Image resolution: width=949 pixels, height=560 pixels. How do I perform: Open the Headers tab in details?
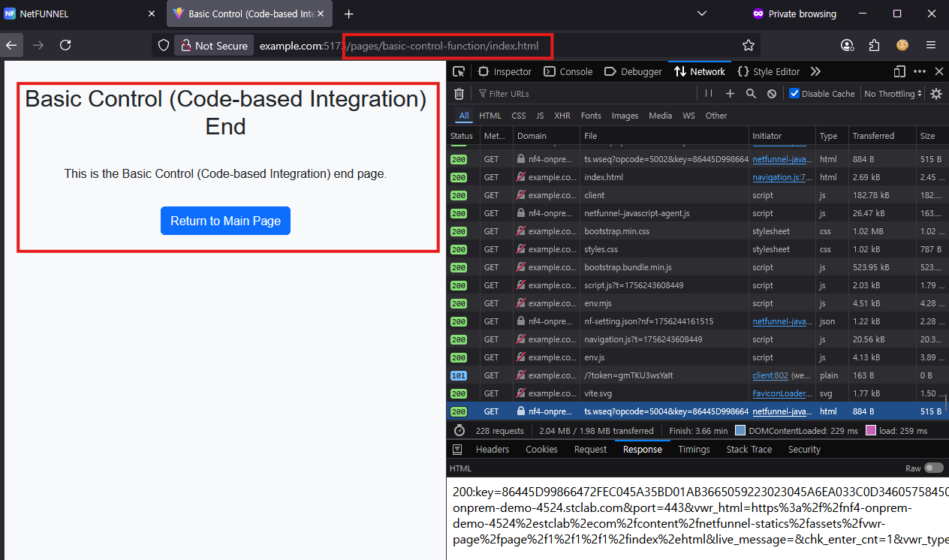[493, 450]
